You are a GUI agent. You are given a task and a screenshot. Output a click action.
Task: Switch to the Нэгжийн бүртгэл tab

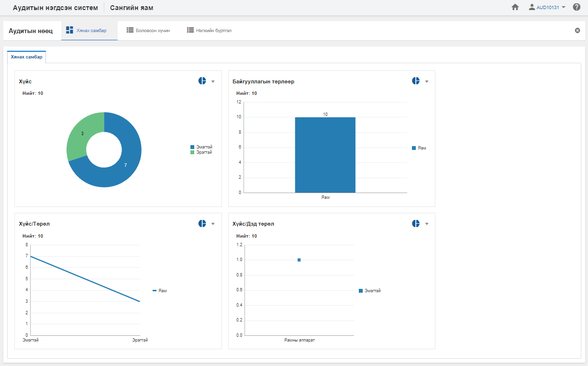(x=209, y=30)
